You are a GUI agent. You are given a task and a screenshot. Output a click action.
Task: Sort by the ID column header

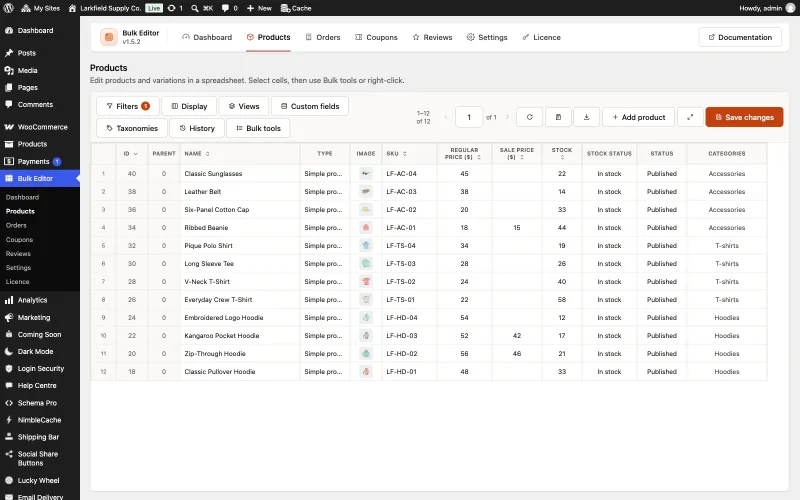tap(132, 154)
